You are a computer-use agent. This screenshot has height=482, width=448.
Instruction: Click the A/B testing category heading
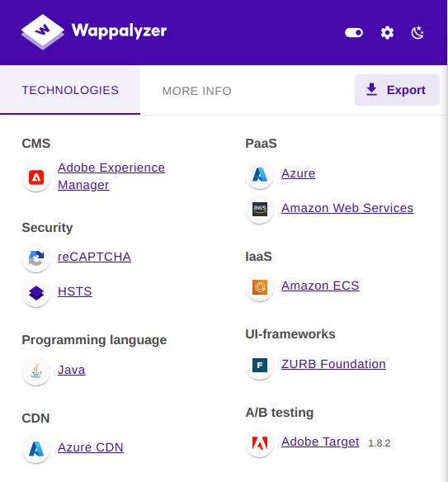click(280, 413)
